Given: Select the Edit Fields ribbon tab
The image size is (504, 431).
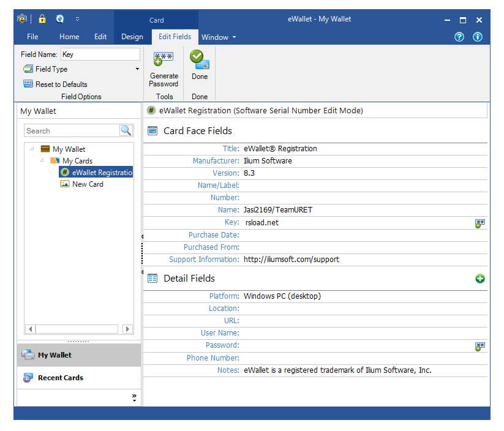Looking at the screenshot, I should click(x=175, y=37).
